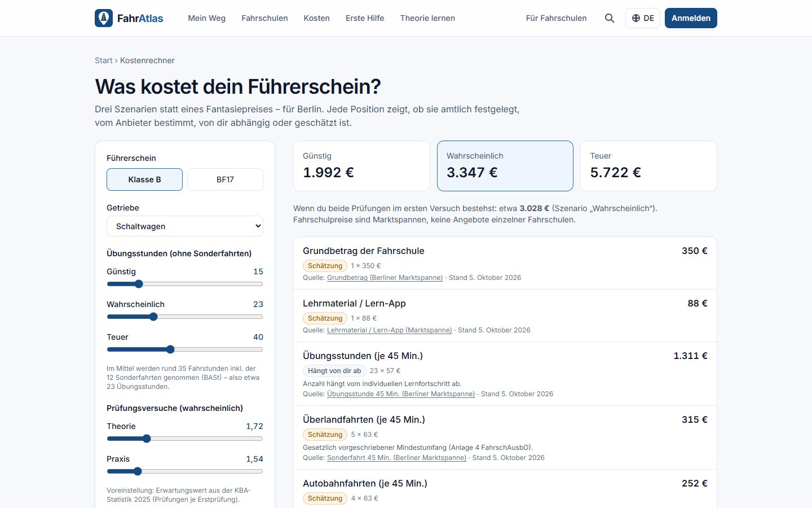Viewport: 812px width, 508px height.
Task: Select the Wahrscheinlich 3.347 € scenario card
Action: (505, 166)
